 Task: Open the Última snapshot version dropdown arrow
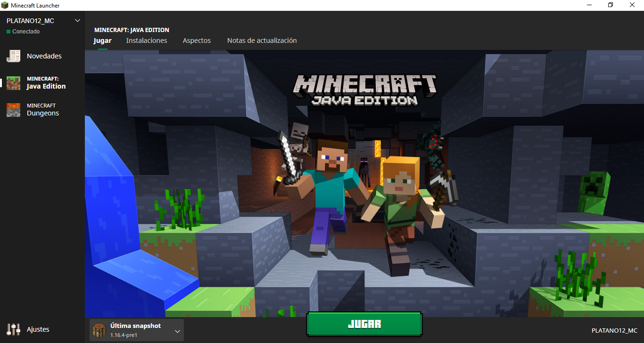(177, 331)
